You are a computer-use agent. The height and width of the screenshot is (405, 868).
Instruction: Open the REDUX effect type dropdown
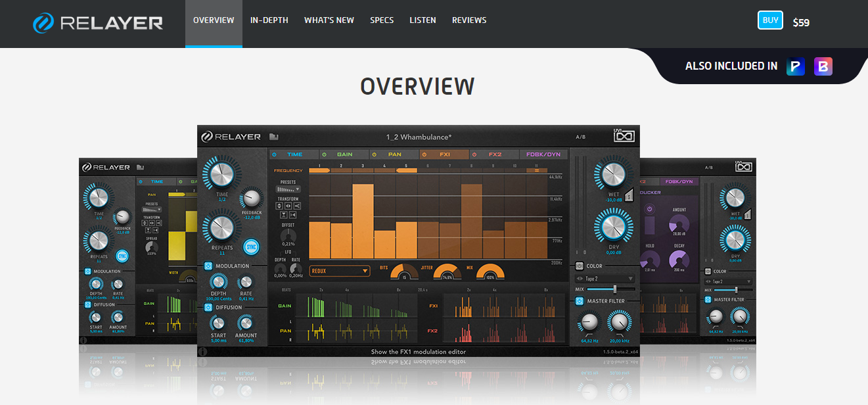pyautogui.click(x=340, y=271)
